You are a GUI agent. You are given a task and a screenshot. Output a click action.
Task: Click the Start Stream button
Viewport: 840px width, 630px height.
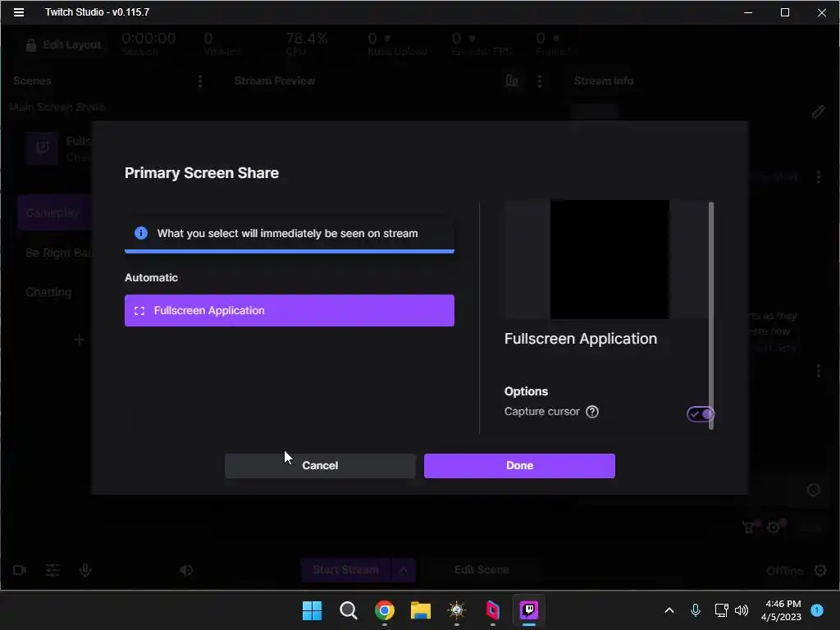click(x=345, y=570)
